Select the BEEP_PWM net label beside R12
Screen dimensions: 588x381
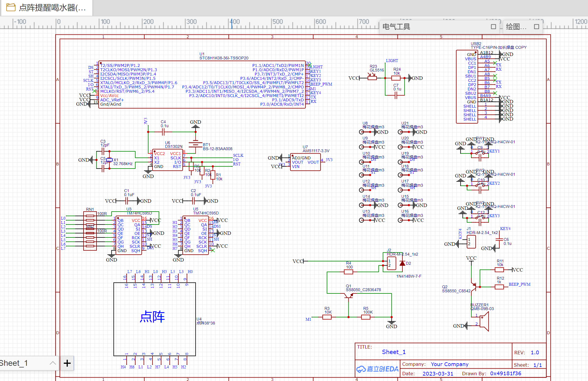click(x=519, y=284)
